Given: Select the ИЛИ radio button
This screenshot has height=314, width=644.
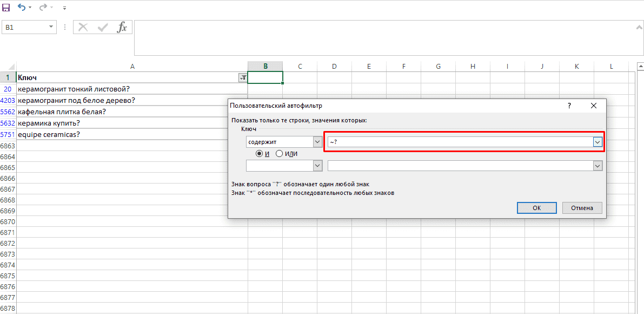Looking at the screenshot, I should point(280,154).
